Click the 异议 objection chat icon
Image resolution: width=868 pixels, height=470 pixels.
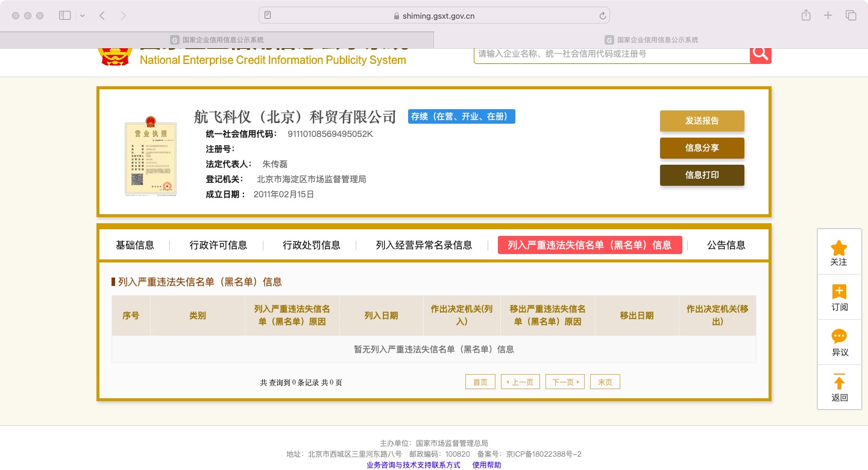pos(839,337)
